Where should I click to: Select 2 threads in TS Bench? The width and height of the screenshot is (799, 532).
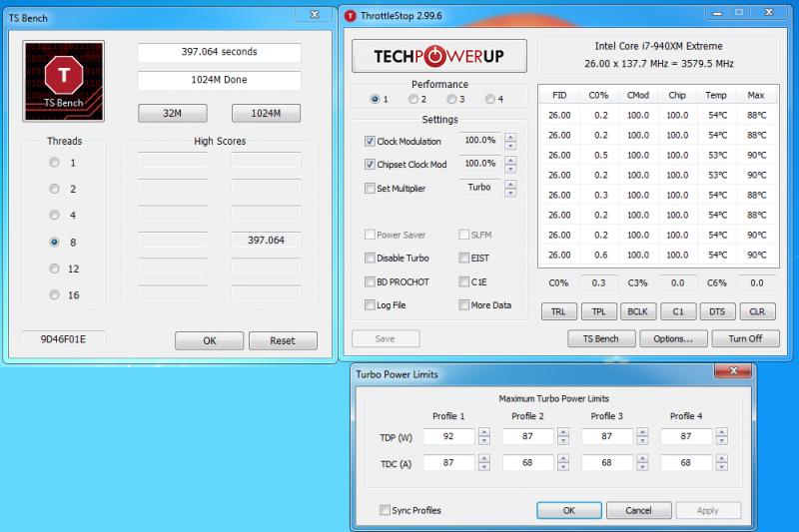pyautogui.click(x=54, y=189)
